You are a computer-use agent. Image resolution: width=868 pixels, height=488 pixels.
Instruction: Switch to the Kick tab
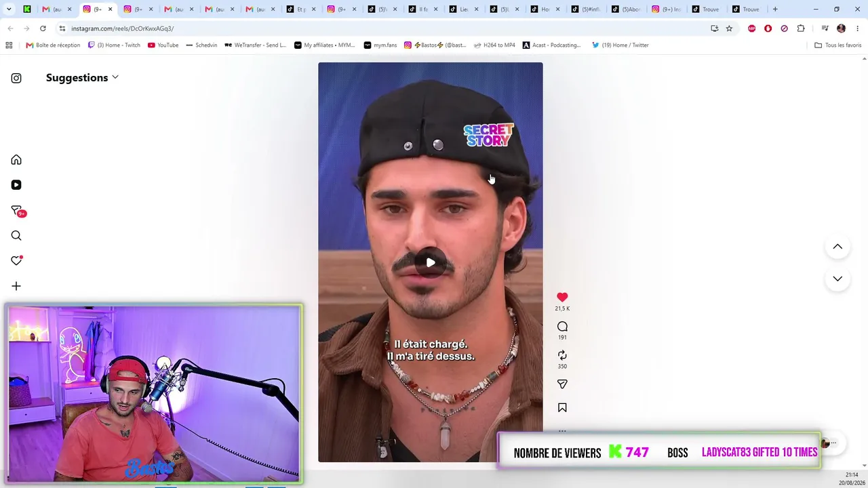pyautogui.click(x=27, y=9)
